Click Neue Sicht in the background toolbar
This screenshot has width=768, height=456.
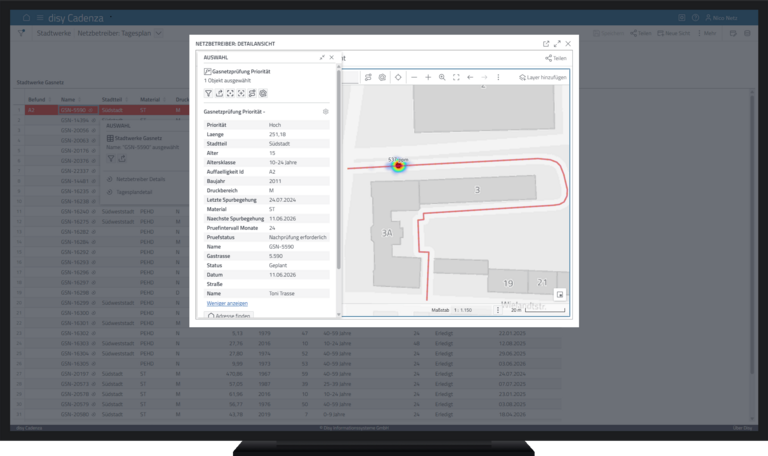tap(673, 33)
